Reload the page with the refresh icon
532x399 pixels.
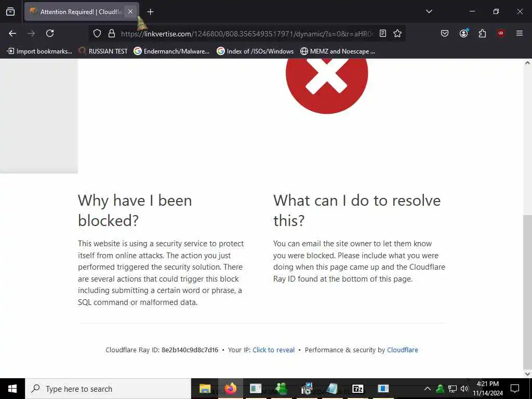coord(50,33)
